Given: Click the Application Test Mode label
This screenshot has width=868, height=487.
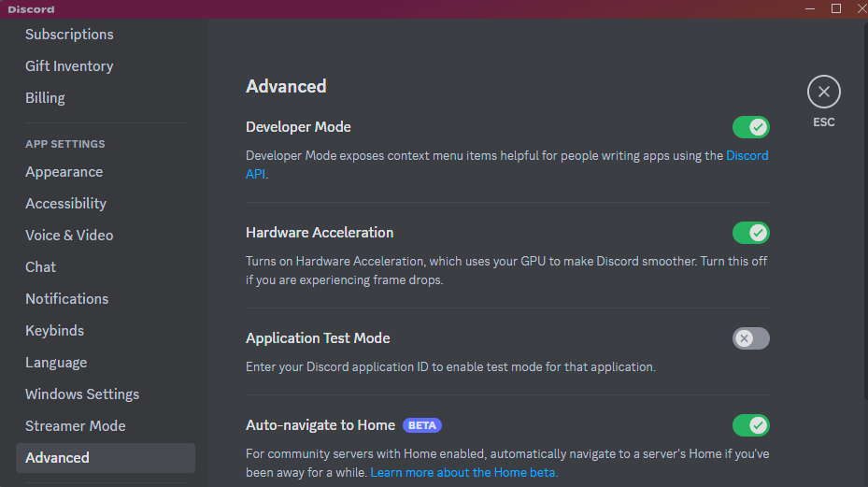Looking at the screenshot, I should pos(318,338).
